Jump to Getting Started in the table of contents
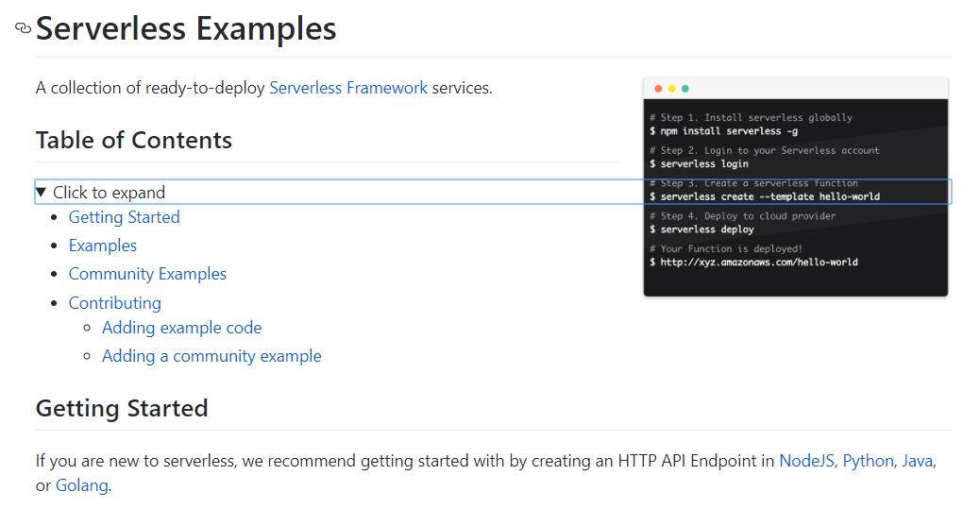Screen dimensions: 980x509 pyautogui.click(x=125, y=217)
